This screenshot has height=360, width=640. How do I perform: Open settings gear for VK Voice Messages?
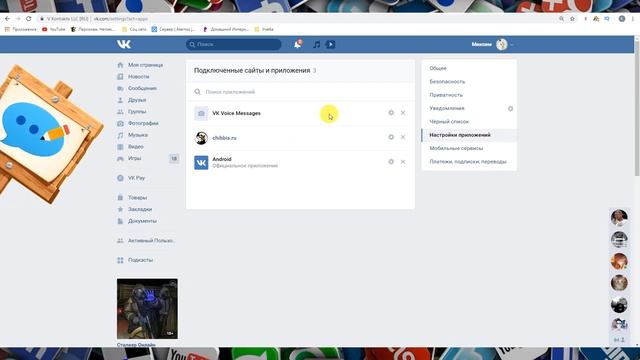tap(391, 113)
